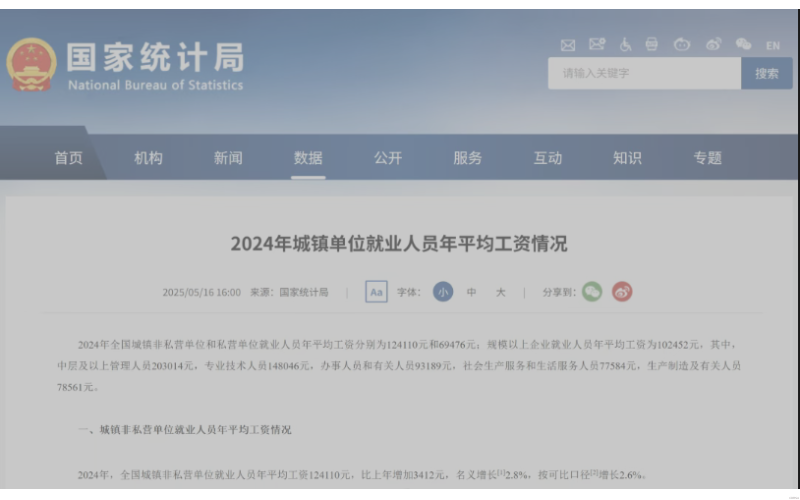The image size is (800, 500).
Task: Click the plain envelope mail icon
Action: (x=568, y=45)
